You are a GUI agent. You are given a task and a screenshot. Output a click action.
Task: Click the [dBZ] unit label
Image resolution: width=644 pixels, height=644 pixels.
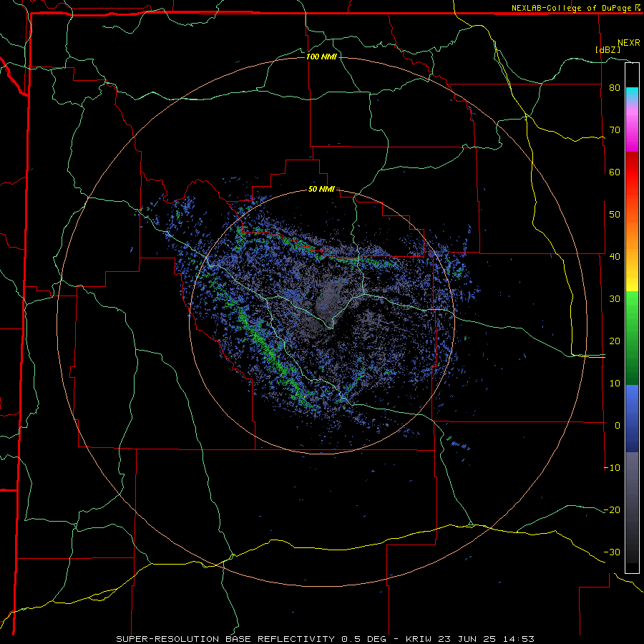pyautogui.click(x=608, y=49)
